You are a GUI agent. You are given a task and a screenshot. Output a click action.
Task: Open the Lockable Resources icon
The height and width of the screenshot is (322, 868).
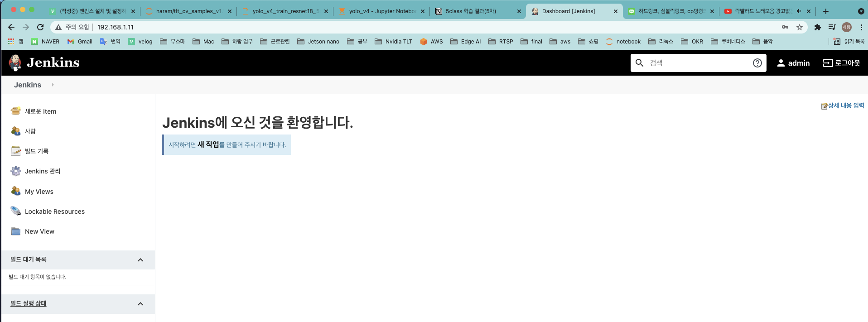(x=16, y=211)
